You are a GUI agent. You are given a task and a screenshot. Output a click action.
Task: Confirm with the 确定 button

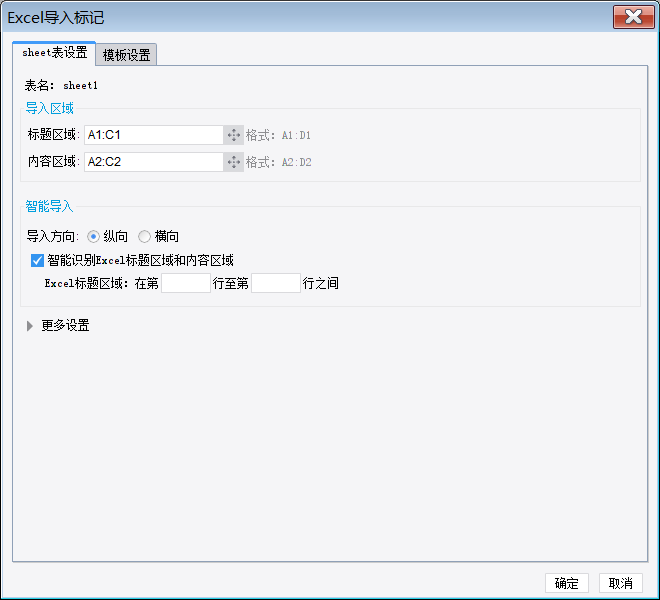[x=567, y=583]
